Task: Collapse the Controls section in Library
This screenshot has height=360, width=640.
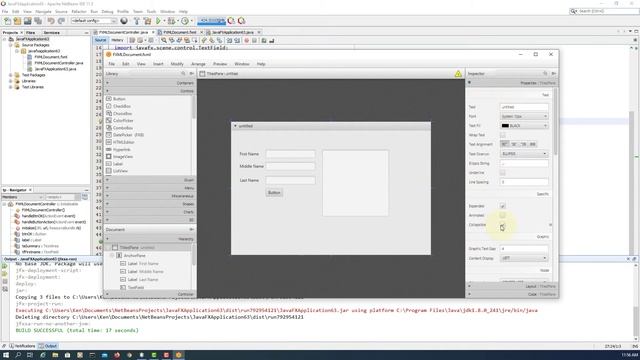Action: click(x=150, y=91)
